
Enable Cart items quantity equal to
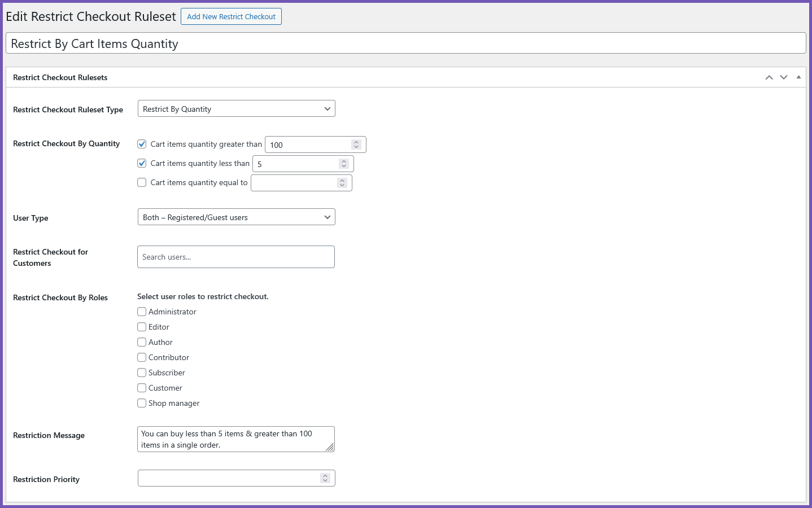[x=142, y=182]
